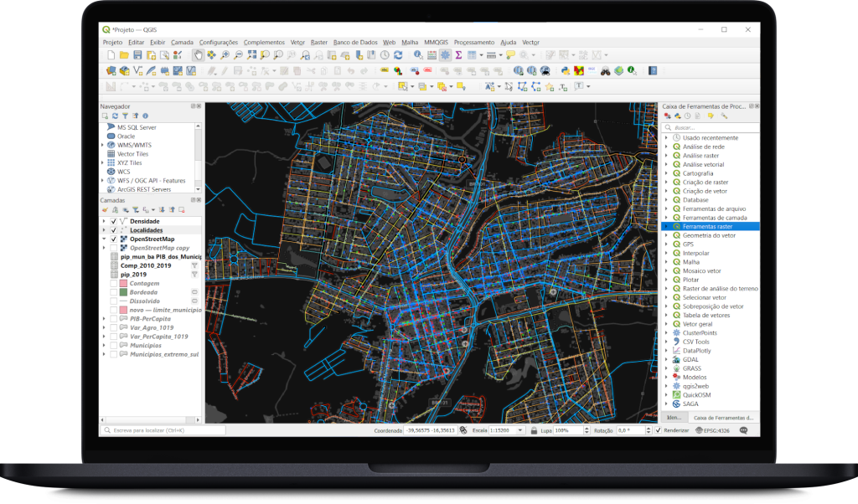This screenshot has height=504, width=858.
Task: Filter the Navegador browser with funnel icon
Action: (x=126, y=116)
